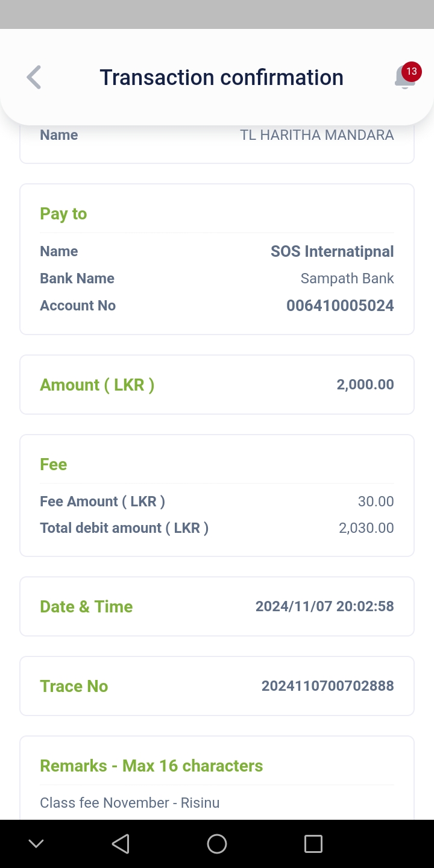The height and width of the screenshot is (868, 434).
Task: Select payee name SOS Internatipnal
Action: point(332,251)
